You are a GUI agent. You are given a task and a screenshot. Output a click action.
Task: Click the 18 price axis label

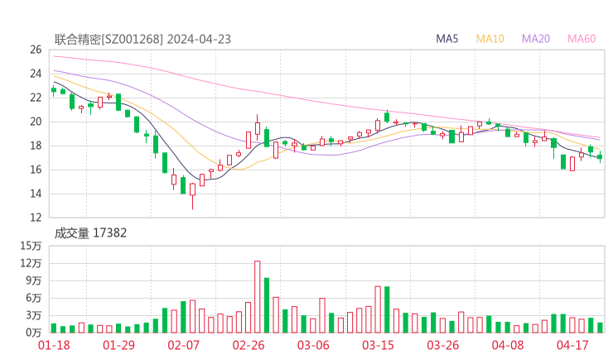36,146
